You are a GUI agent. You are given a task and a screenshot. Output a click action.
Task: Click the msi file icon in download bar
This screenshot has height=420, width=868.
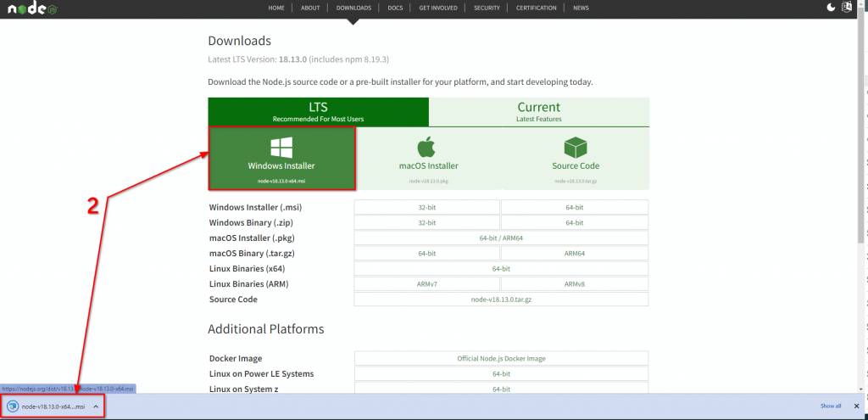[12, 406]
